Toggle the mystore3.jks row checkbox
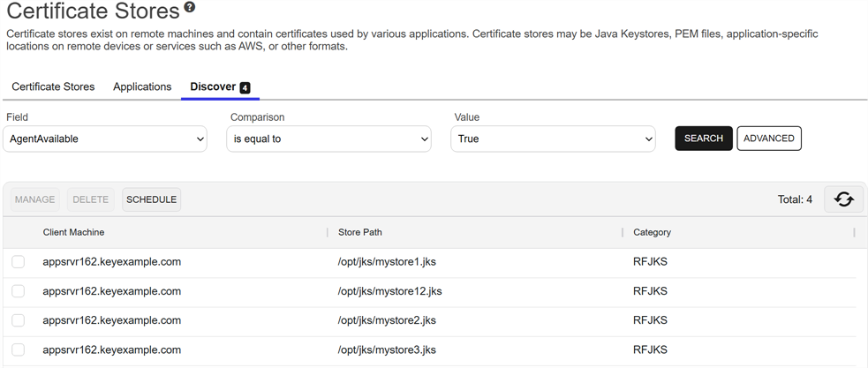Viewport: 868px width, 368px height. coord(19,349)
